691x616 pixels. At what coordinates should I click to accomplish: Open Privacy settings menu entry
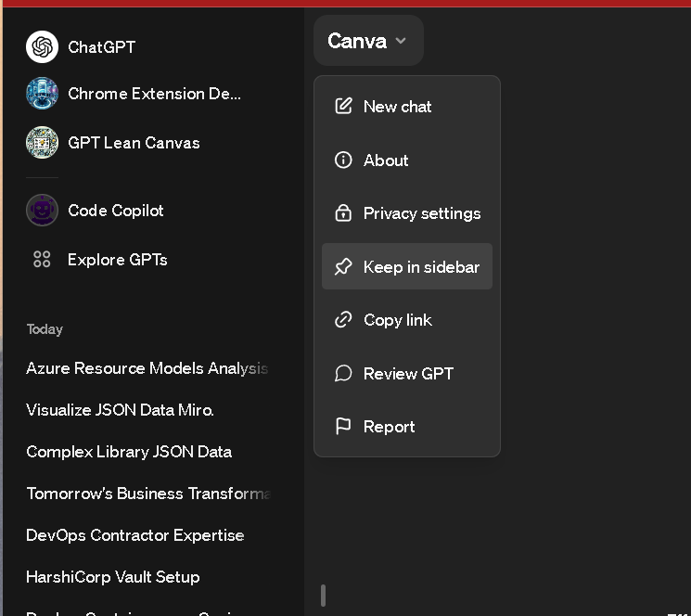[x=407, y=213]
